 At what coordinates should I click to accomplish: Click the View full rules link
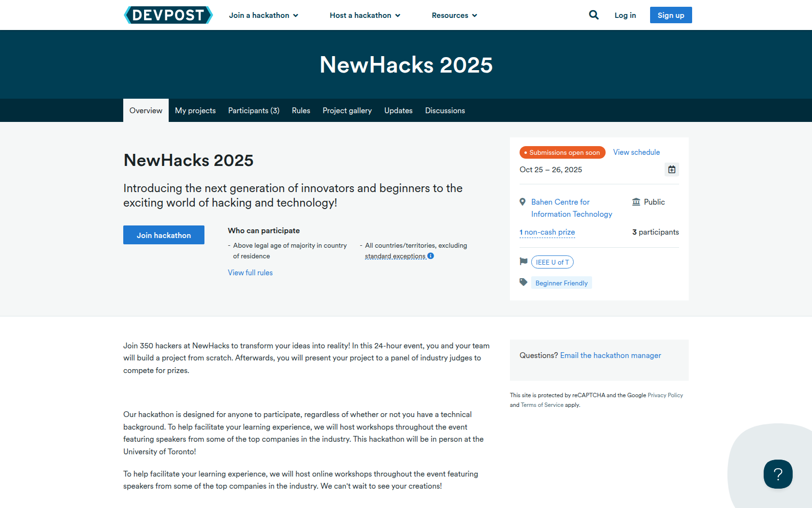[250, 273]
